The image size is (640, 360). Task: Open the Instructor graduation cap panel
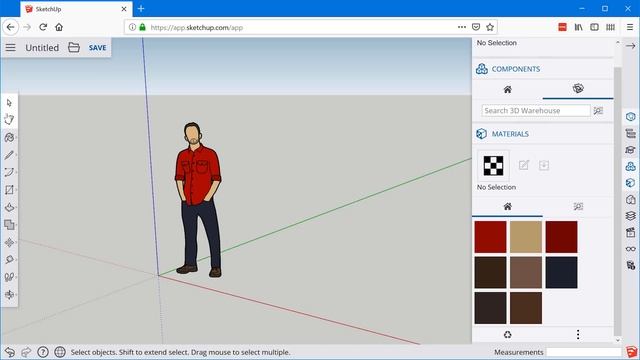(631, 150)
